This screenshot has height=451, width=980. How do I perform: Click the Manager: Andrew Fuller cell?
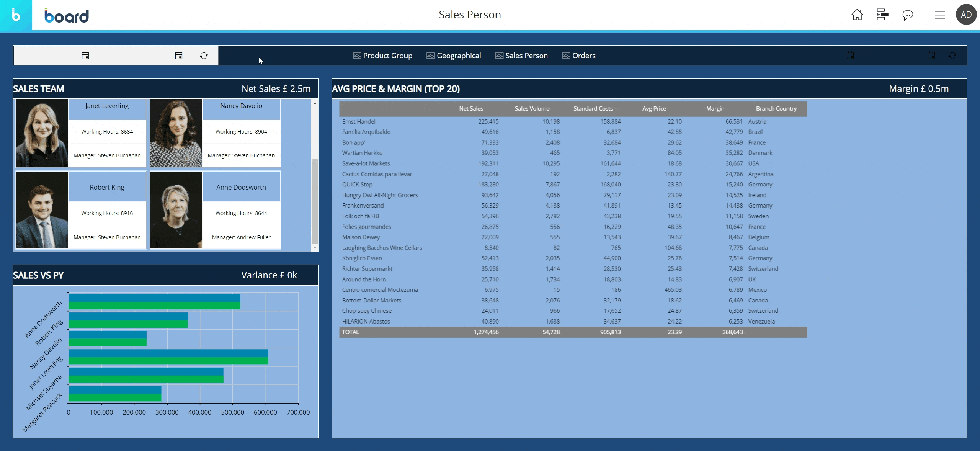tap(241, 237)
